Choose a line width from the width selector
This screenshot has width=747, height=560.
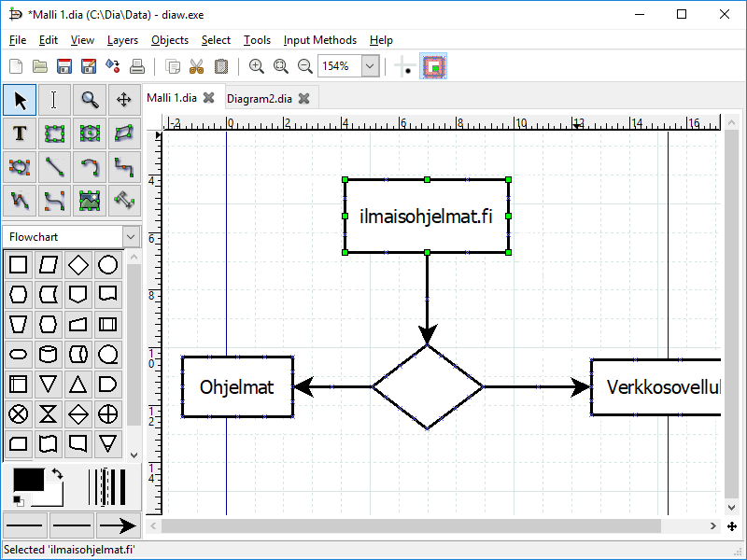(106, 487)
